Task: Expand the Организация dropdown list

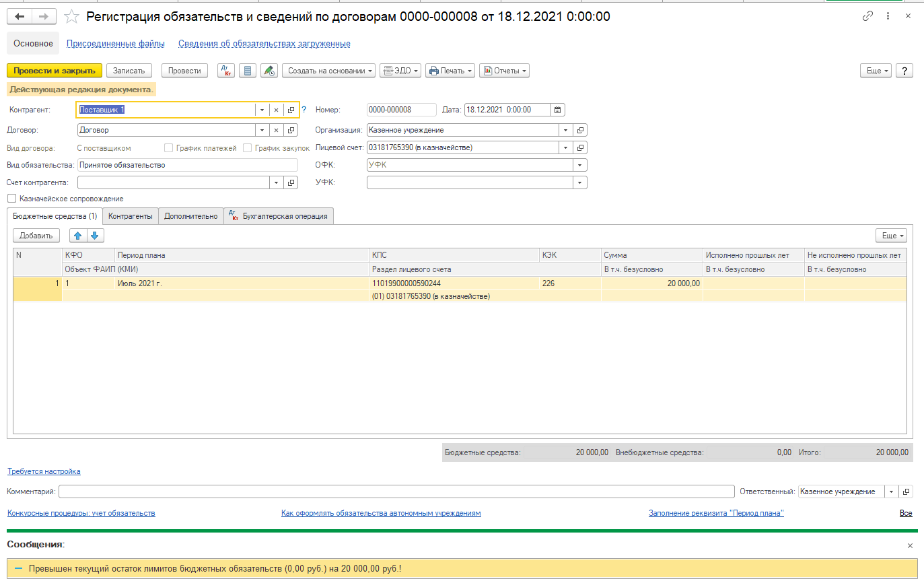Action: [x=565, y=130]
